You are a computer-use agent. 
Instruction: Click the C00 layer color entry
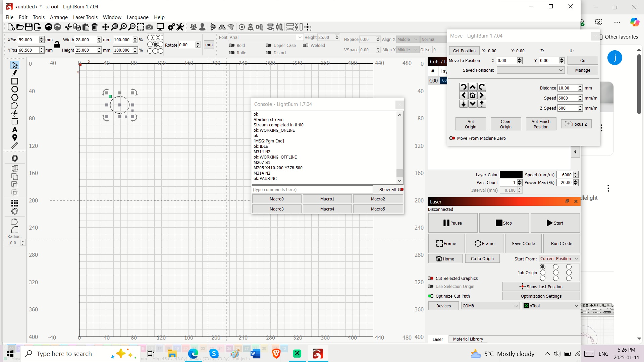443,81
